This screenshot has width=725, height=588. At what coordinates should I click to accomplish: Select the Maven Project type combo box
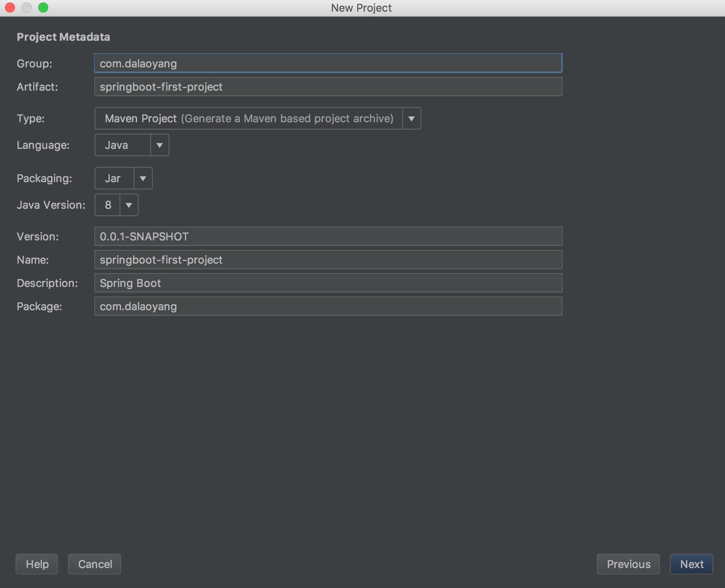(x=249, y=119)
